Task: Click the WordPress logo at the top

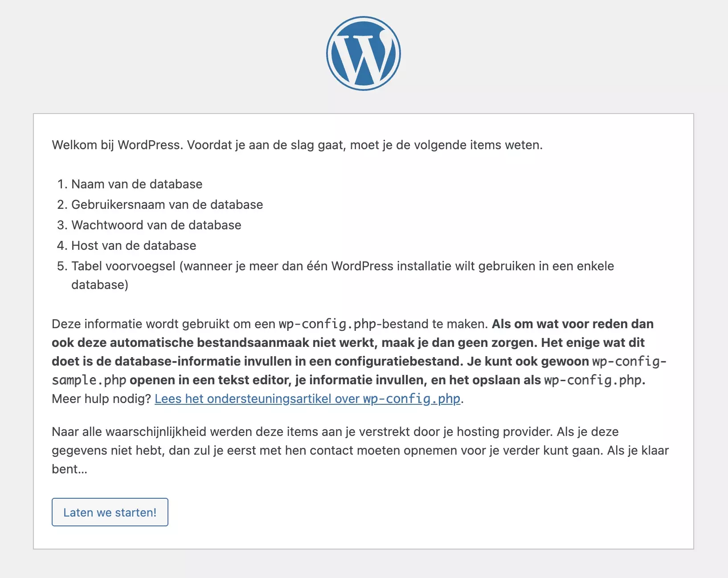Action: point(364,53)
